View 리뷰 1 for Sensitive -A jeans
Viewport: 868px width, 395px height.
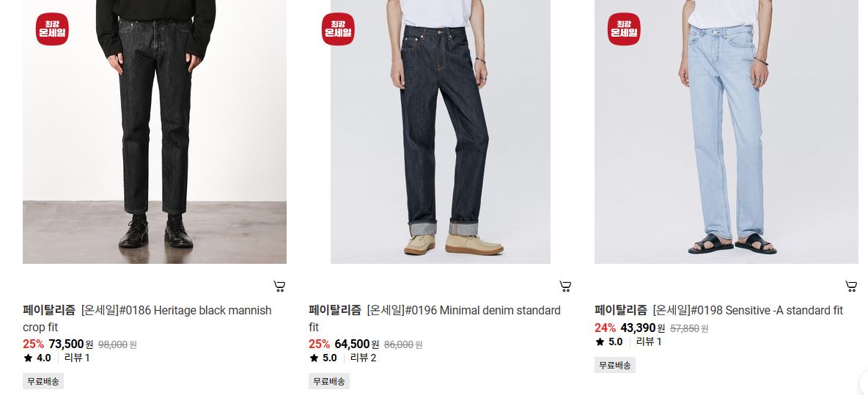point(649,342)
